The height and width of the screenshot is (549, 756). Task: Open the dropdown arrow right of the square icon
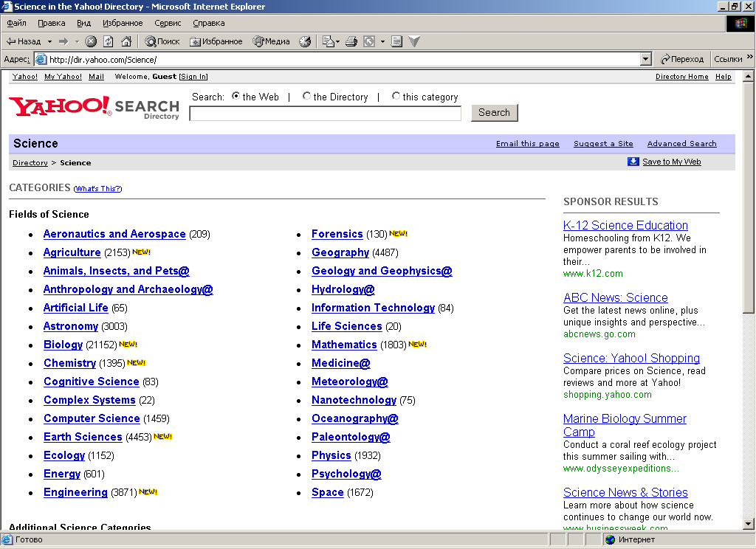pyautogui.click(x=383, y=41)
